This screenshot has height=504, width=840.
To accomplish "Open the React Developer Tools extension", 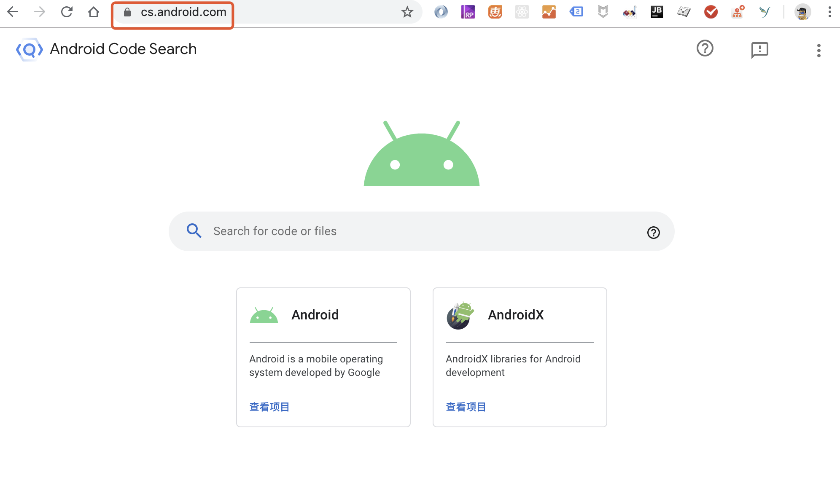I will pos(522,12).
